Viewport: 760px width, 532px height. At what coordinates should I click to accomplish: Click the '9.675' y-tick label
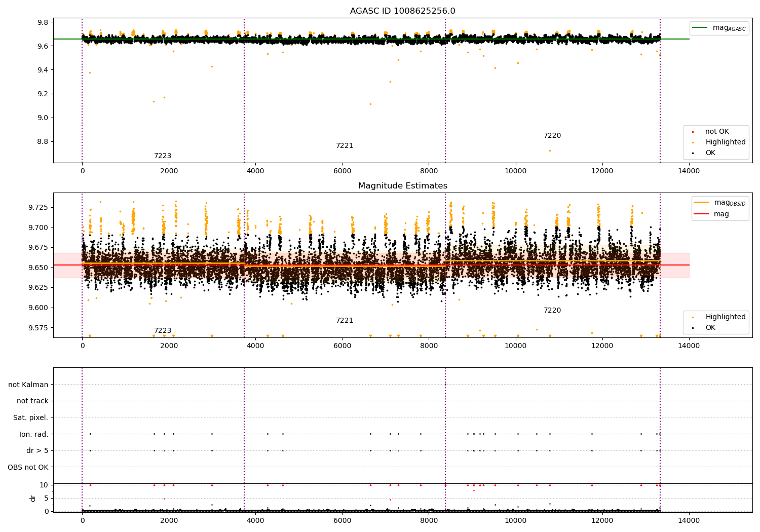[39, 247]
